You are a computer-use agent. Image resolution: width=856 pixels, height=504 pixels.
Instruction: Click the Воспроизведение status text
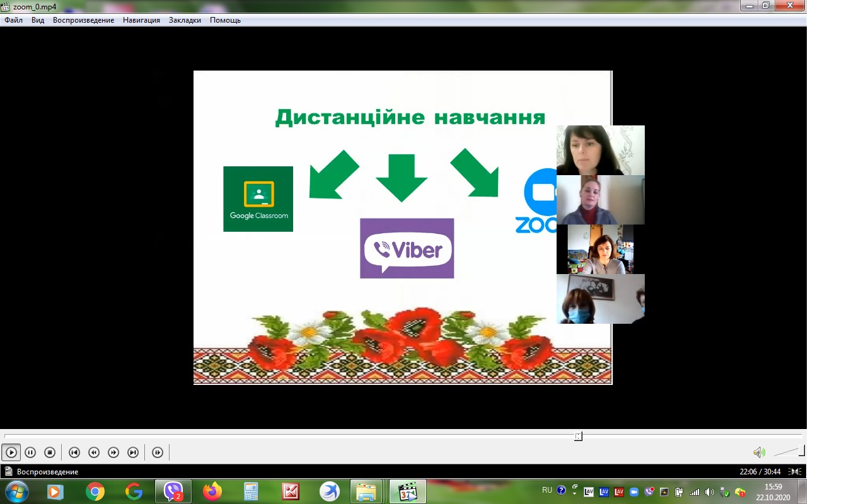pos(48,471)
